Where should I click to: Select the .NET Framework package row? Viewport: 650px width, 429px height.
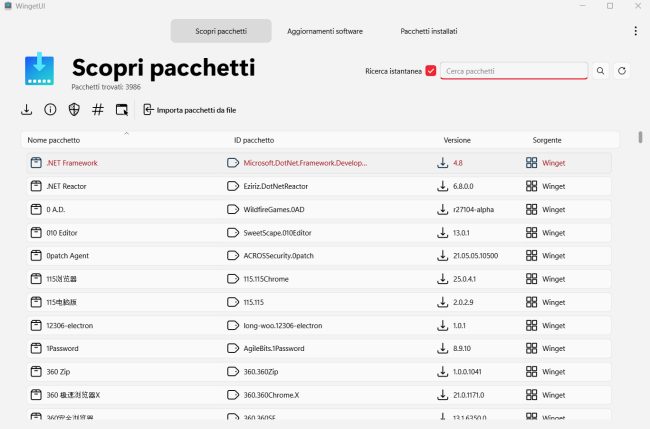click(319, 163)
